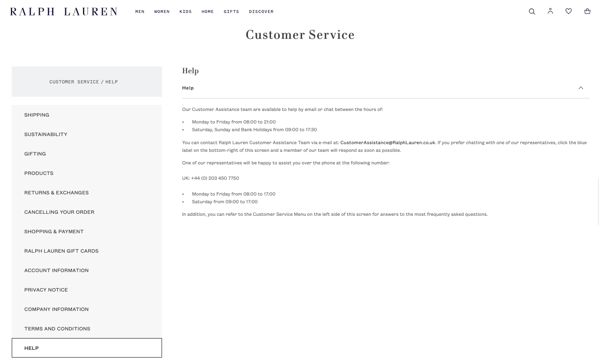Click the Ralph Lauren logo

tap(63, 11)
